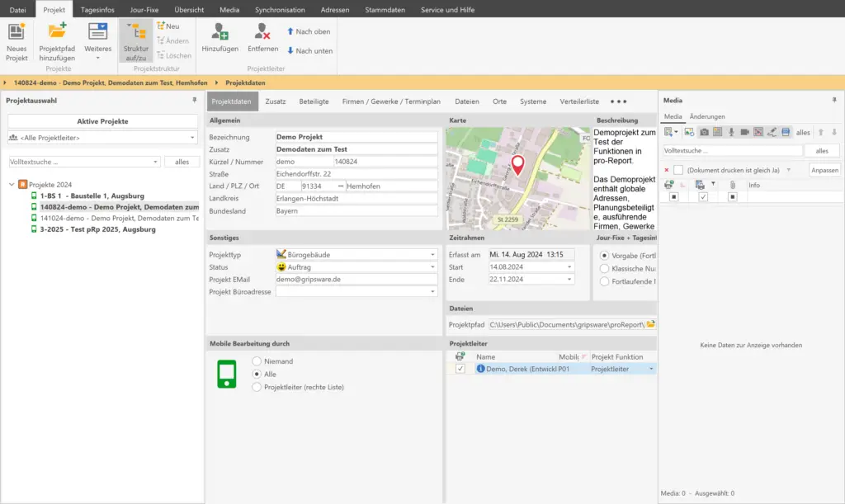The height and width of the screenshot is (504, 845).
Task: Click the printer icon in Projektleiter header
Action: 460,356
